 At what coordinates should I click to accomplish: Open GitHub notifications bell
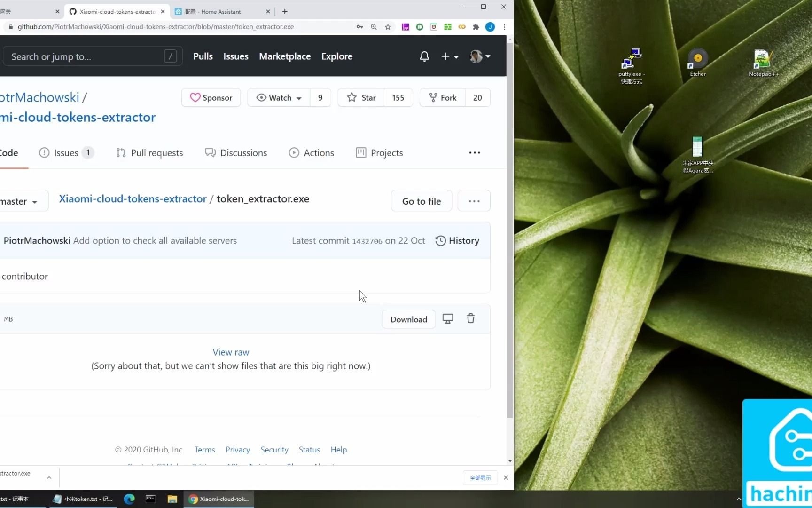pos(424,56)
